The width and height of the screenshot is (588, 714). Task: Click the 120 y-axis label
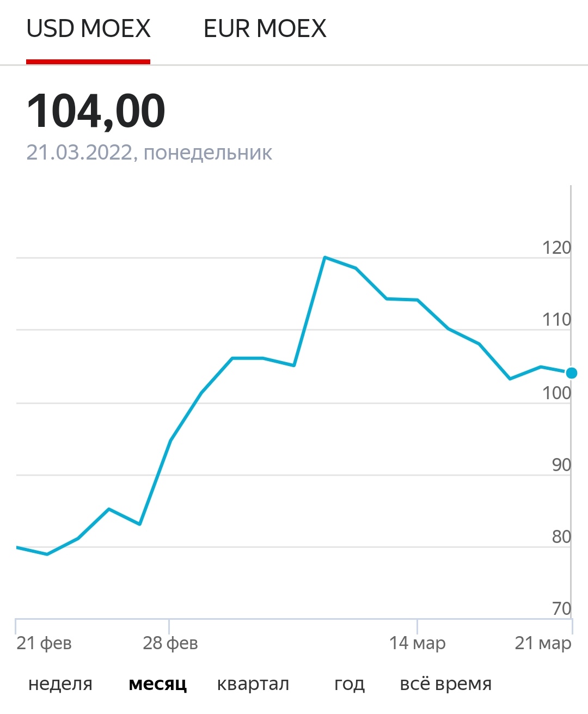click(556, 248)
